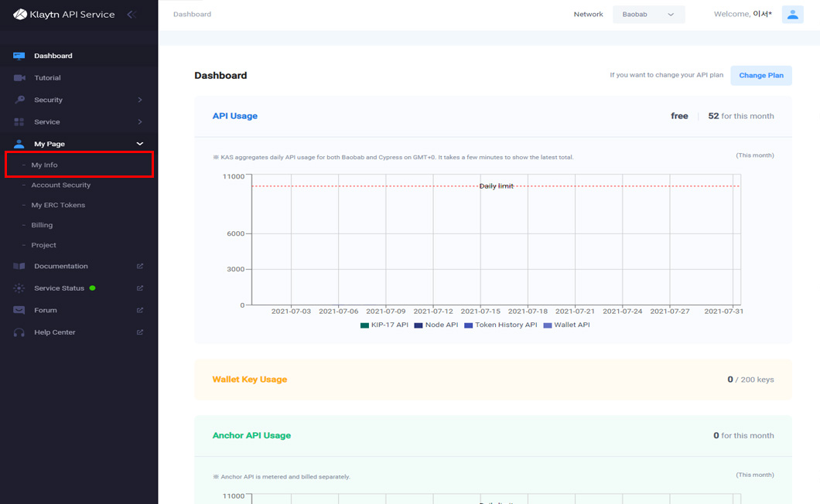Expand the Security submenu chevron

pos(139,100)
